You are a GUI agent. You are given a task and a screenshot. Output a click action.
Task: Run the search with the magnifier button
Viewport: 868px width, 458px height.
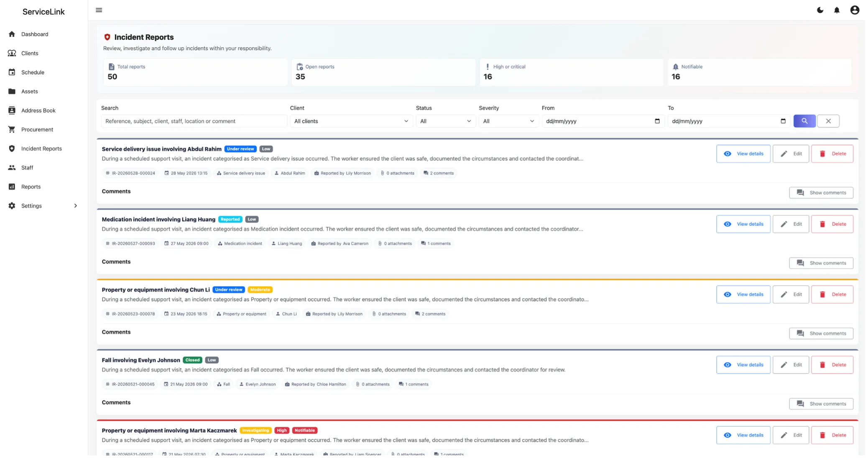click(804, 121)
